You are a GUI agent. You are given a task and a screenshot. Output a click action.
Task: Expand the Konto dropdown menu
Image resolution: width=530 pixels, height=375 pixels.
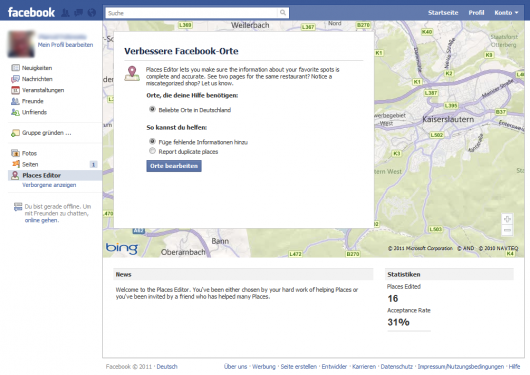tap(506, 13)
